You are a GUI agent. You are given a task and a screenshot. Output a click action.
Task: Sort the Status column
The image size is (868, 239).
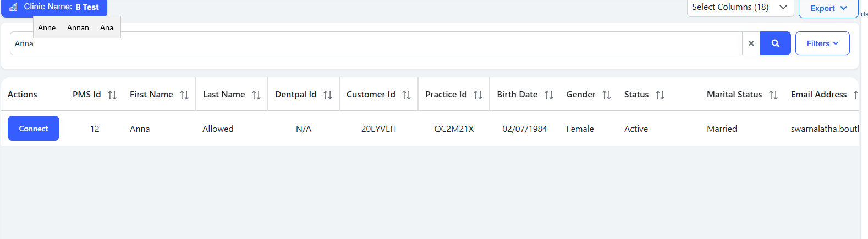point(660,95)
